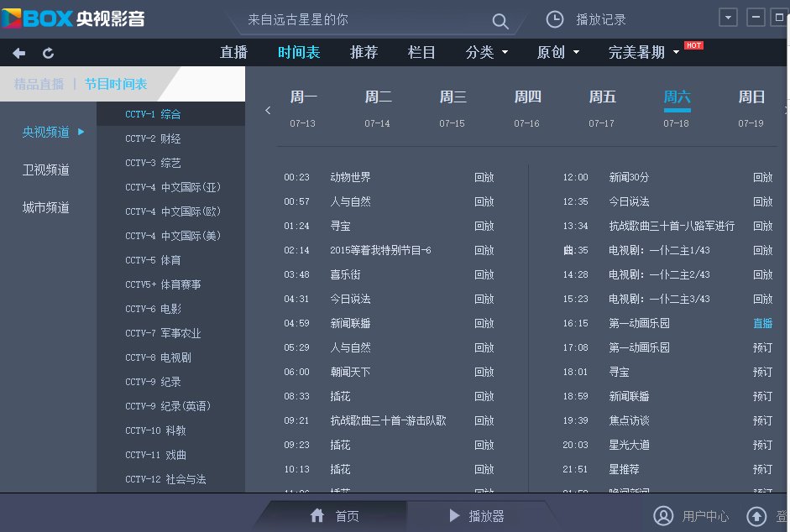Click the search magnifier icon
Screen dimensions: 790x532
coord(500,19)
